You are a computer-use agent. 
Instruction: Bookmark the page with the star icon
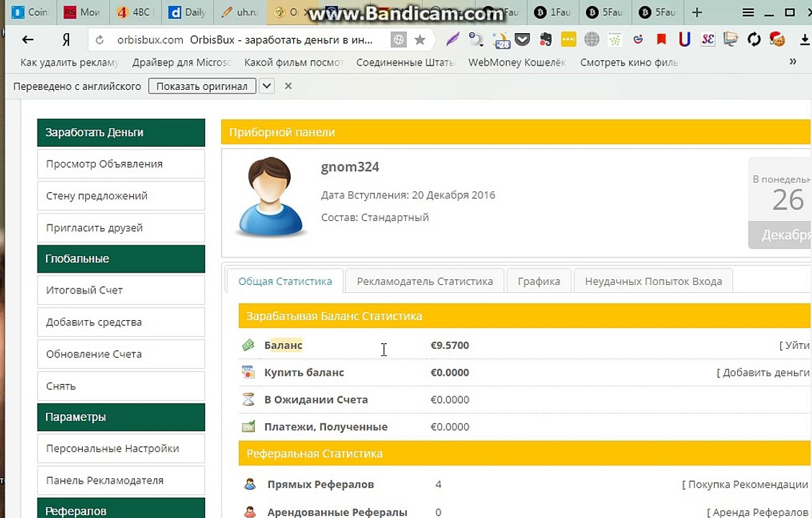[420, 40]
